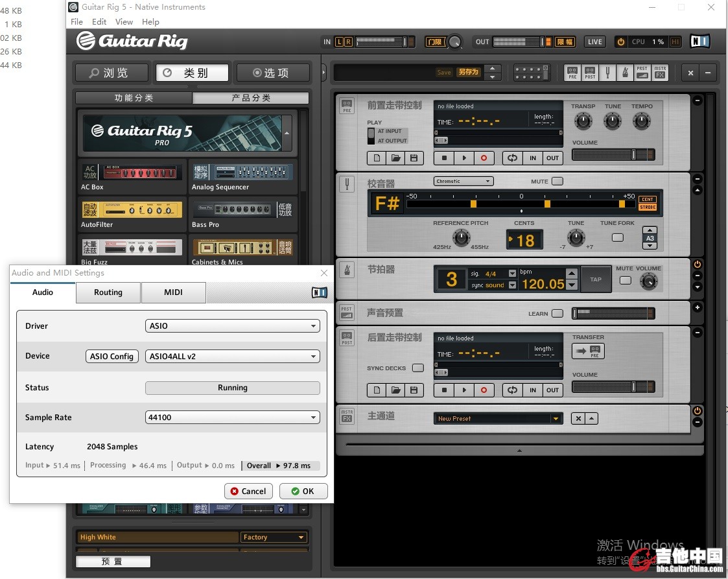728x579 pixels.
Task: Open the Driver dropdown showing ASIO
Action: pyautogui.click(x=233, y=326)
